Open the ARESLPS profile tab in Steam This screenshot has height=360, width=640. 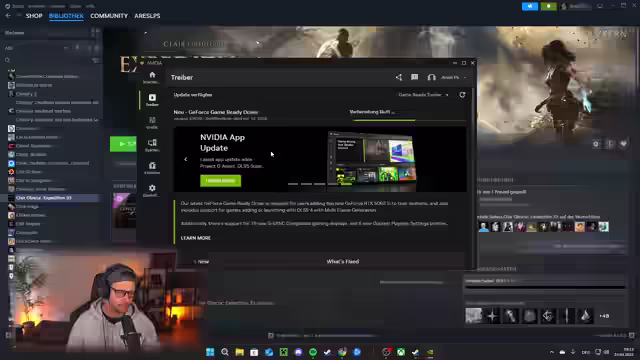pos(147,16)
